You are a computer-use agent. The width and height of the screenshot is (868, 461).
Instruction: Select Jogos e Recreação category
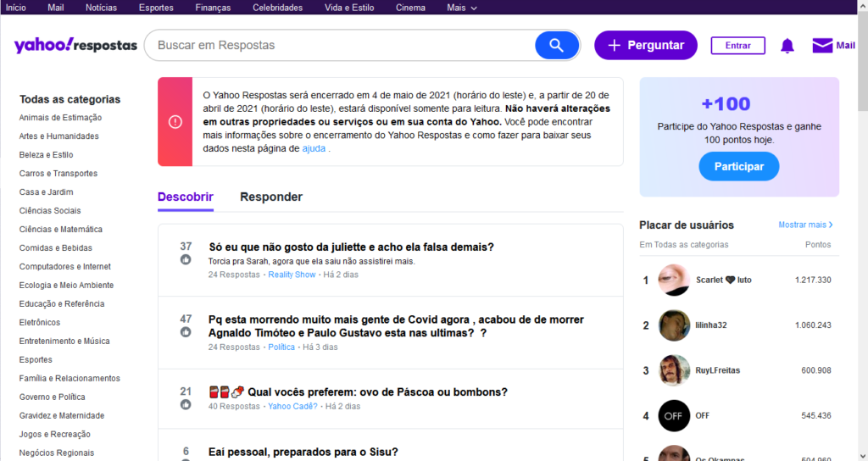click(55, 435)
